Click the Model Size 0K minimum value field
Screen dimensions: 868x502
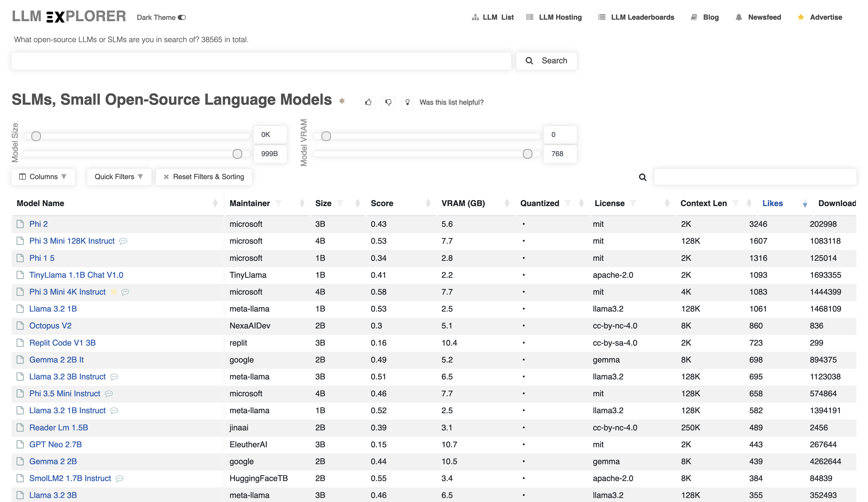click(270, 135)
